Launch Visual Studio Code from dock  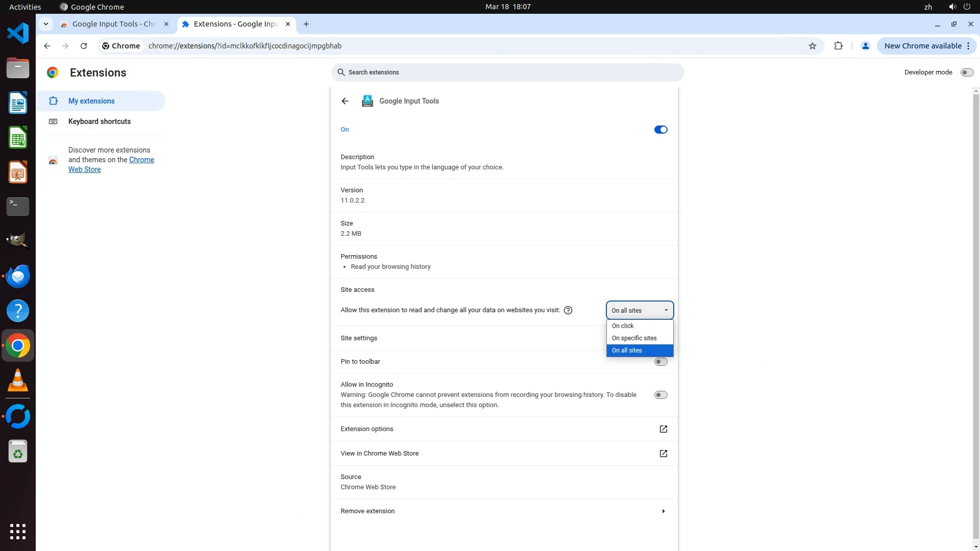coord(18,34)
